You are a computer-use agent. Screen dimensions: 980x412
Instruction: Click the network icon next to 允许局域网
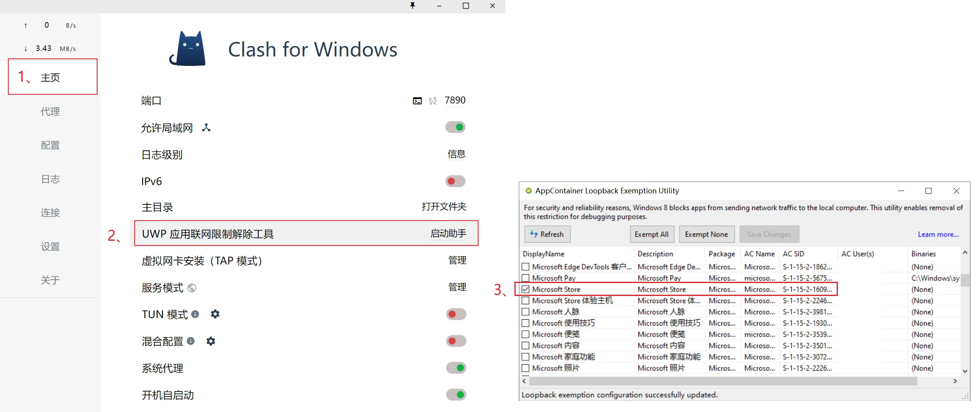click(206, 127)
